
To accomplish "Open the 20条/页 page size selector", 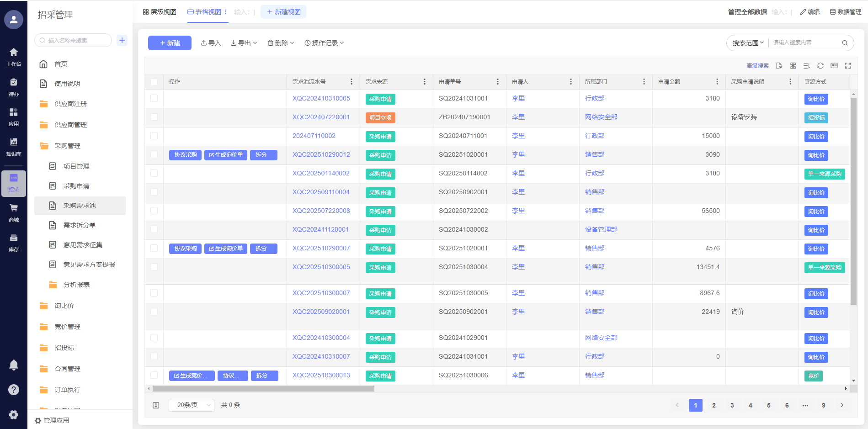I will [x=191, y=405].
